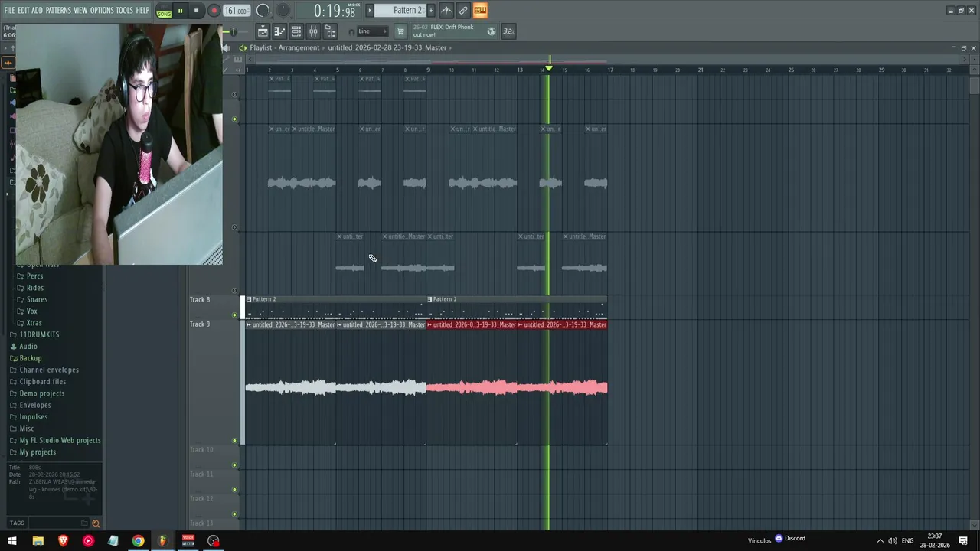Click untitled_2026-02-28 Master breadcrumb
This screenshot has height=551, width=980.
tap(387, 47)
